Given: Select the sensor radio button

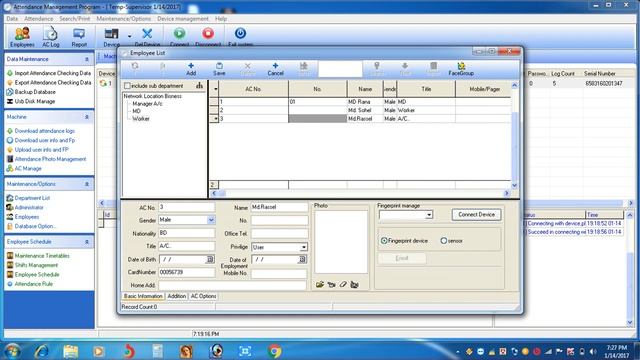Looking at the screenshot, I should coord(444,241).
